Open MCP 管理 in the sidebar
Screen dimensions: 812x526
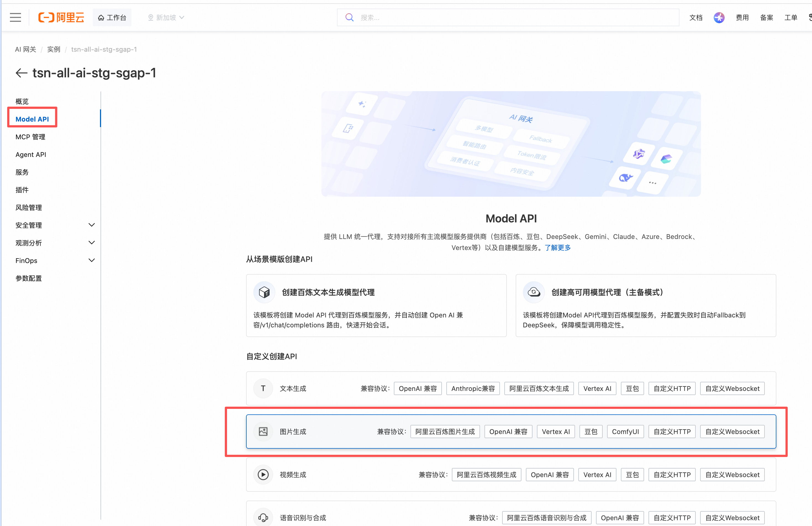[30, 137]
